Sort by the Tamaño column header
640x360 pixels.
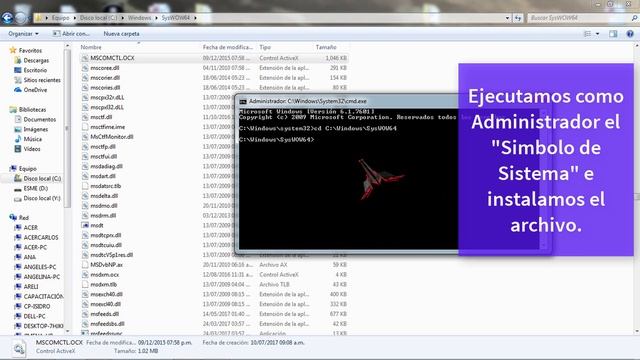click(x=326, y=47)
